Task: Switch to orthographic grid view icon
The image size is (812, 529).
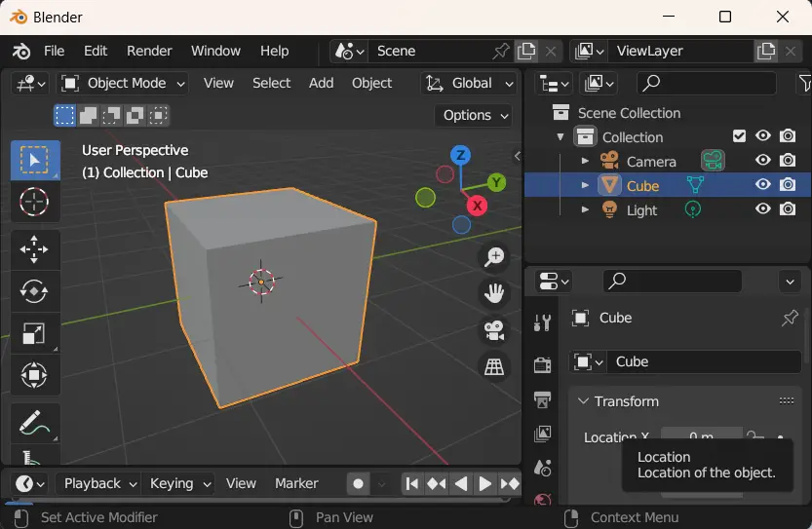Action: click(494, 367)
